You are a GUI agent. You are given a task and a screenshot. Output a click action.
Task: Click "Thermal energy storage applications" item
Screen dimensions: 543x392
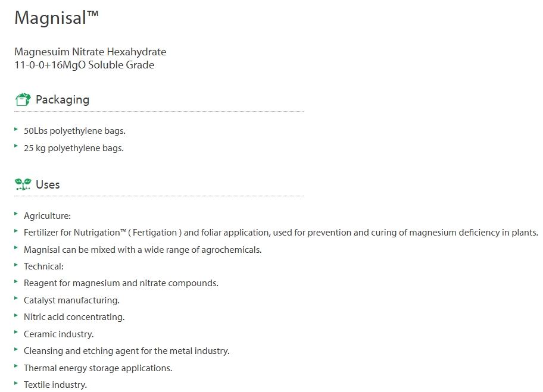pyautogui.click(x=98, y=368)
